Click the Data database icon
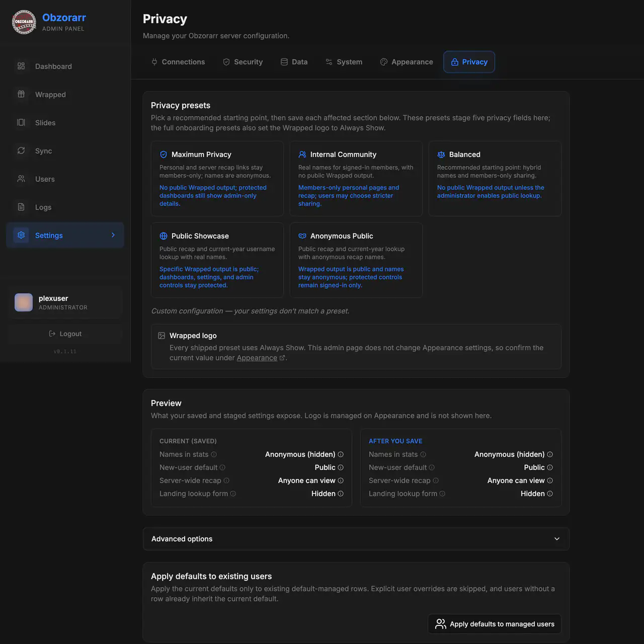The image size is (644, 644). (284, 62)
